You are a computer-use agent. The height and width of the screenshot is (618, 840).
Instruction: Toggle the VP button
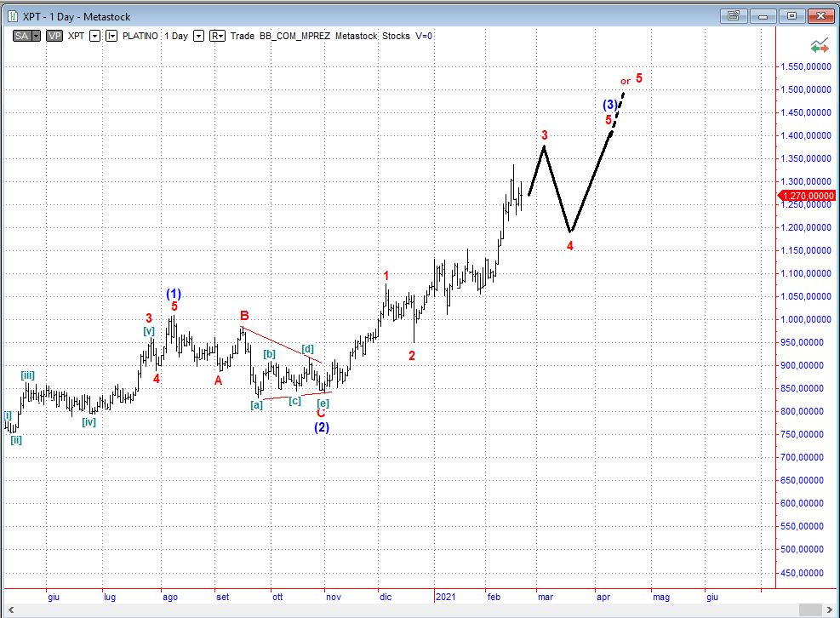[54, 36]
